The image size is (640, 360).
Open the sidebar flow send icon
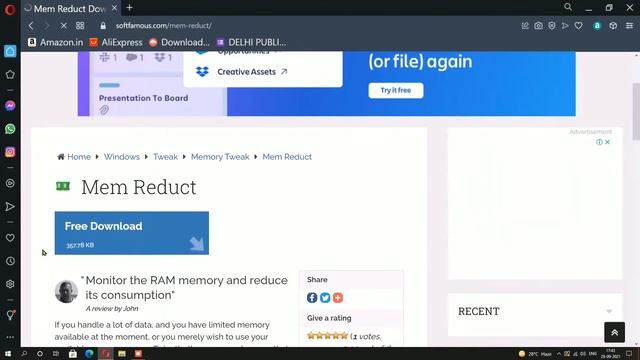point(10,207)
